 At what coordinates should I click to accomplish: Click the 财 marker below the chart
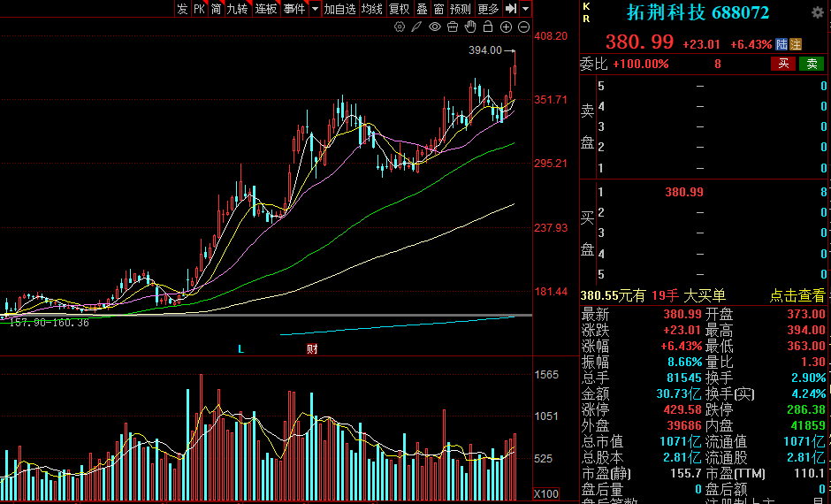tap(311, 348)
